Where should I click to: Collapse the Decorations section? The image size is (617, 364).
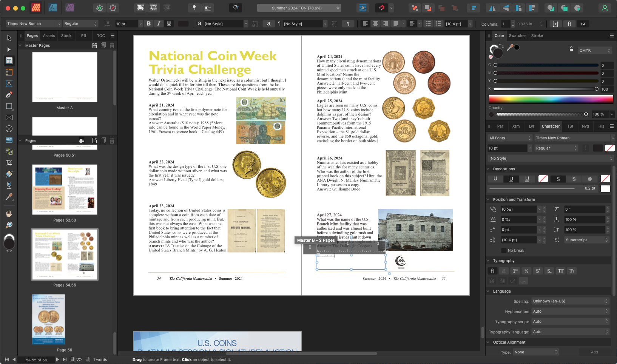[x=488, y=169]
